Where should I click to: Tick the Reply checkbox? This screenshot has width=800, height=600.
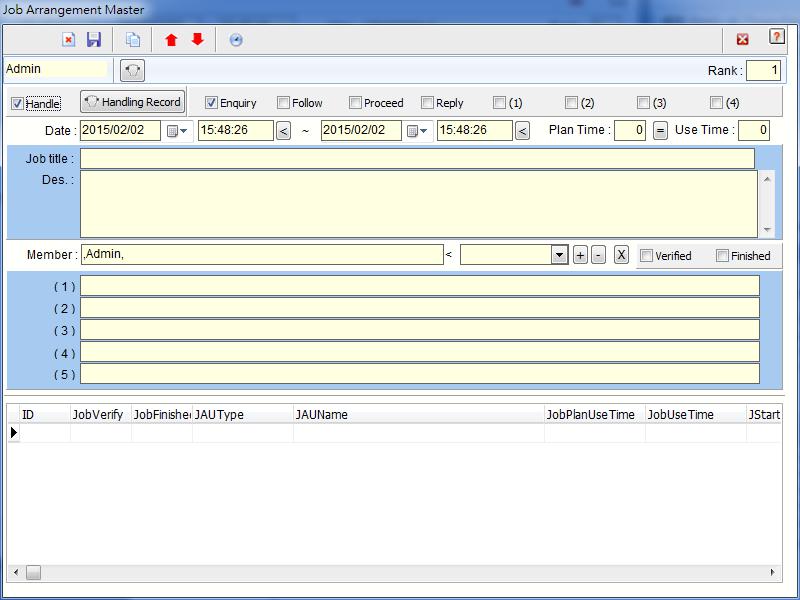pyautogui.click(x=427, y=103)
